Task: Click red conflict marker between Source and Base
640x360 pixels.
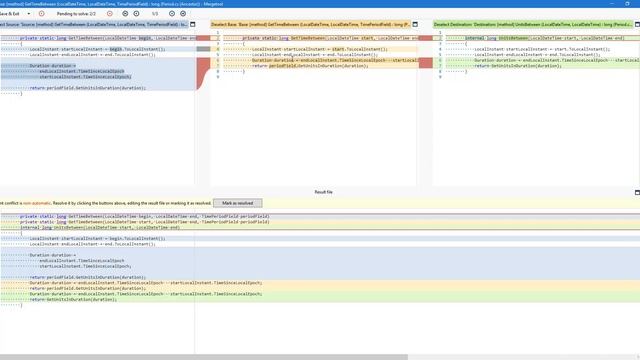Action: (203, 72)
